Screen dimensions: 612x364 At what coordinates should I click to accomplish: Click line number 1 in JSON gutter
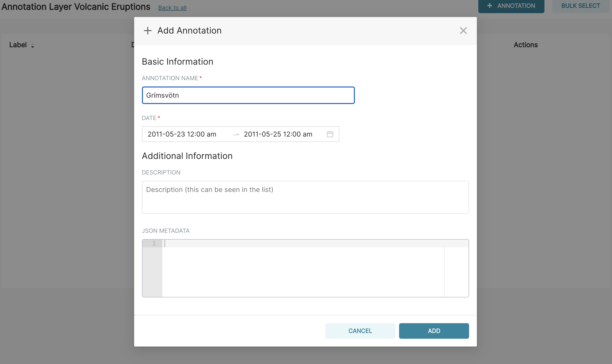tap(154, 243)
